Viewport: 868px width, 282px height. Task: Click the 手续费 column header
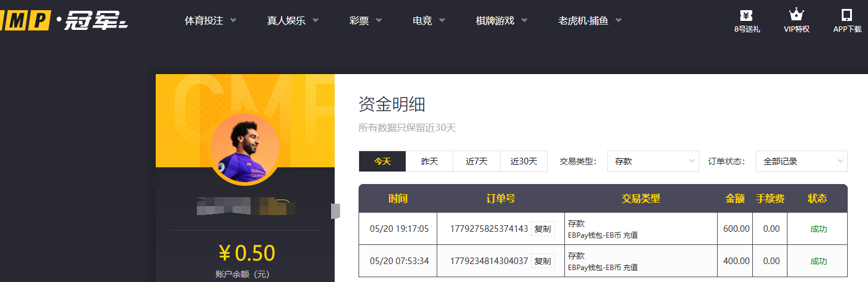pyautogui.click(x=771, y=198)
